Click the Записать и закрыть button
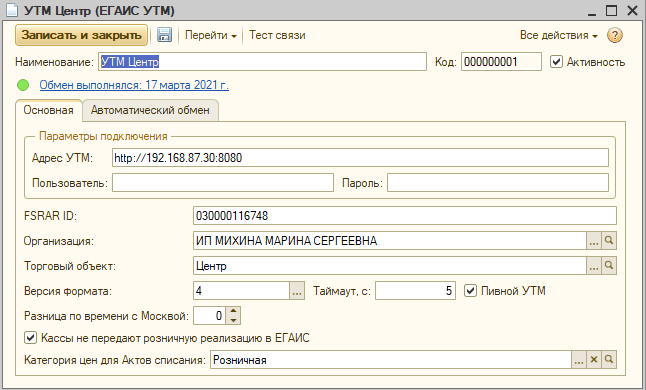646x390 pixels. (82, 35)
